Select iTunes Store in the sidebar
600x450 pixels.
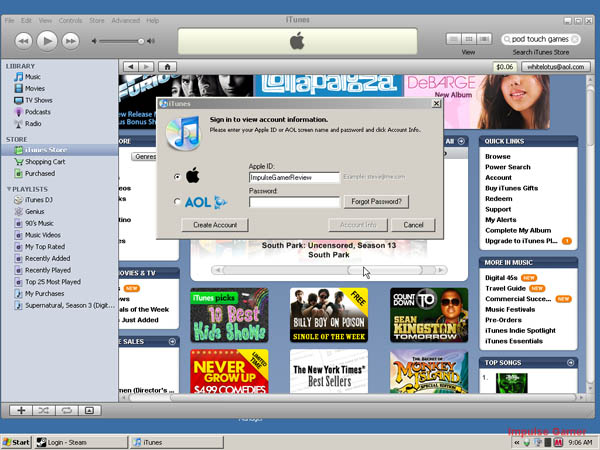59,150
